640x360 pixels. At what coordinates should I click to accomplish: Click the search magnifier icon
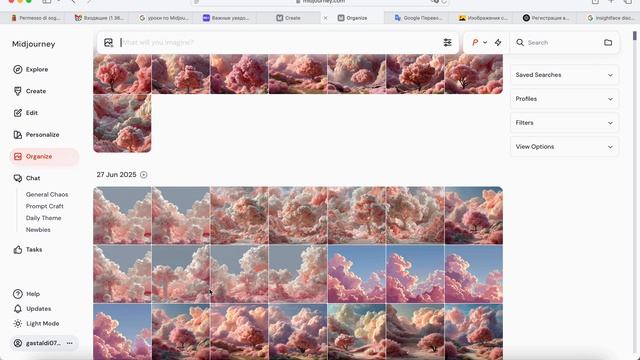520,42
